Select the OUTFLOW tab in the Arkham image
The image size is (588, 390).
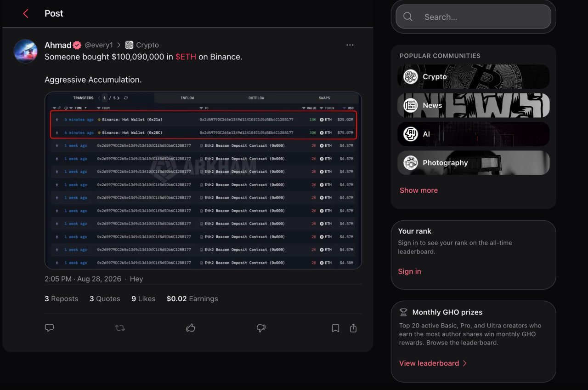(x=256, y=98)
